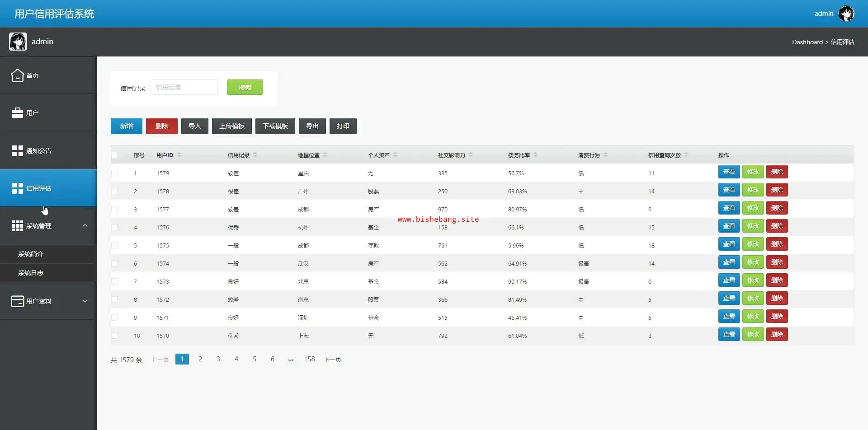This screenshot has height=430, width=868.
Task: Delete the record for user 1577
Action: click(x=777, y=208)
